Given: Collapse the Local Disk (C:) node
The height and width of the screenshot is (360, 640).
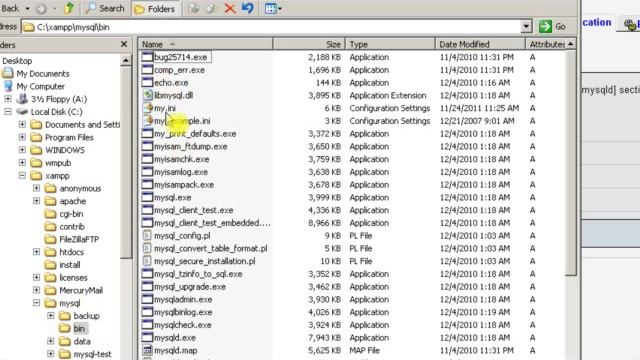Looking at the screenshot, I should tap(8, 111).
